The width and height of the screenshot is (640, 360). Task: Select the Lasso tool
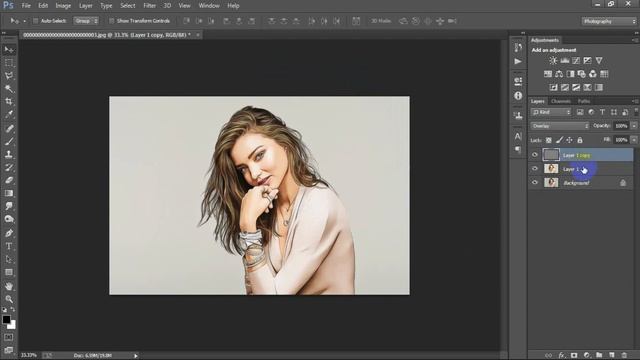coord(9,76)
